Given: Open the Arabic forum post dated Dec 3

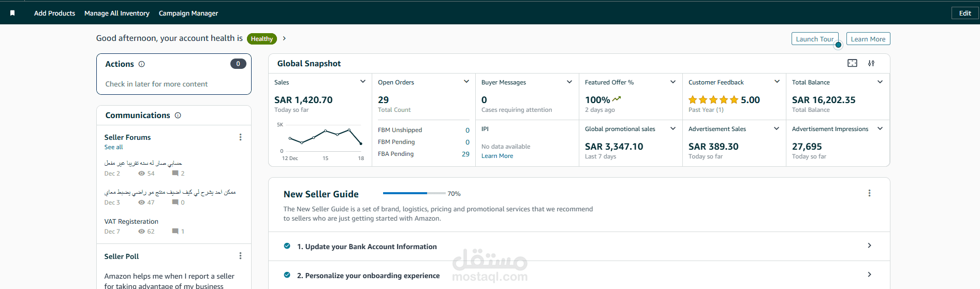Looking at the screenshot, I should click(170, 192).
